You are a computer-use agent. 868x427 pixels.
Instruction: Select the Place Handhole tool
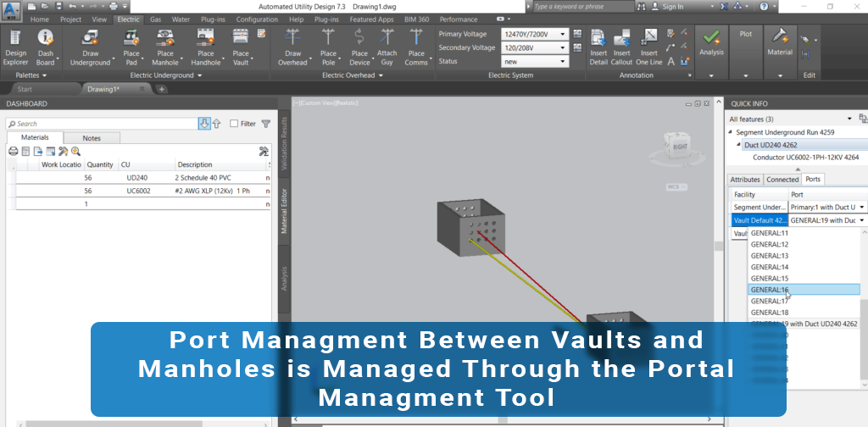tap(205, 47)
